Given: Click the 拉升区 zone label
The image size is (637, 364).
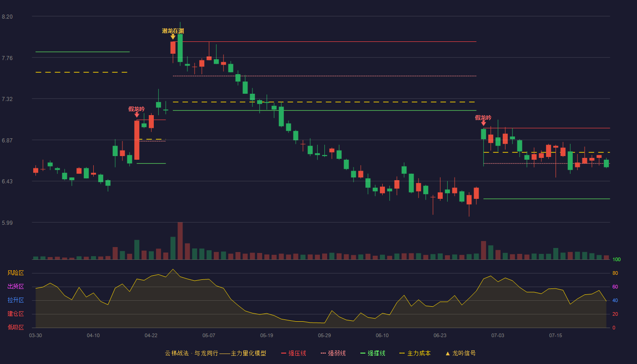Looking at the screenshot, I should pyautogui.click(x=15, y=300).
